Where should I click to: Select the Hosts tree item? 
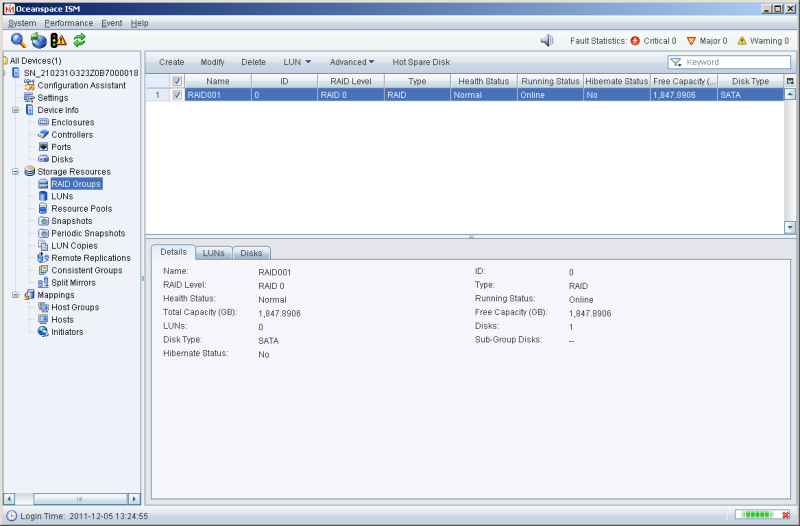pos(62,319)
